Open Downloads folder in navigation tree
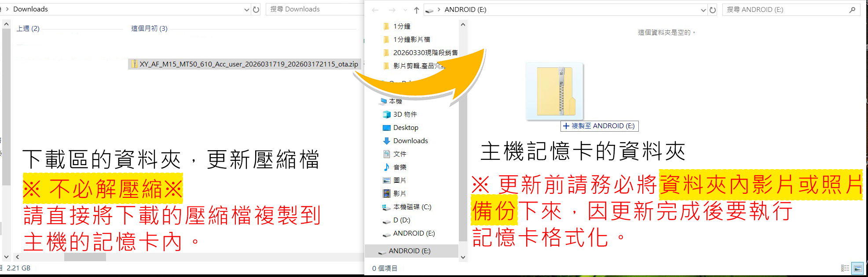This screenshot has width=868, height=277. [x=410, y=141]
